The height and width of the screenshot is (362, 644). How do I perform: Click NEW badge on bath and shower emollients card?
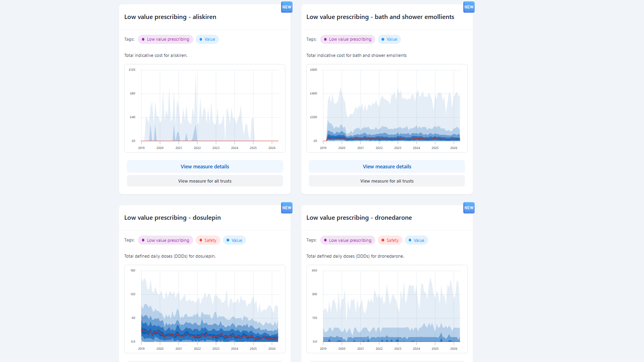coord(469,7)
